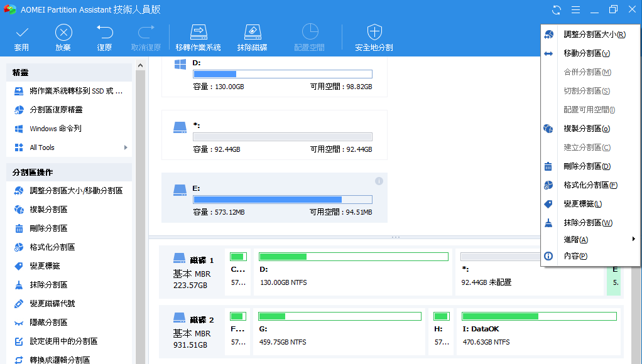Expand the All Tools submenu arrow
This screenshot has width=642, height=364.
coord(126,147)
